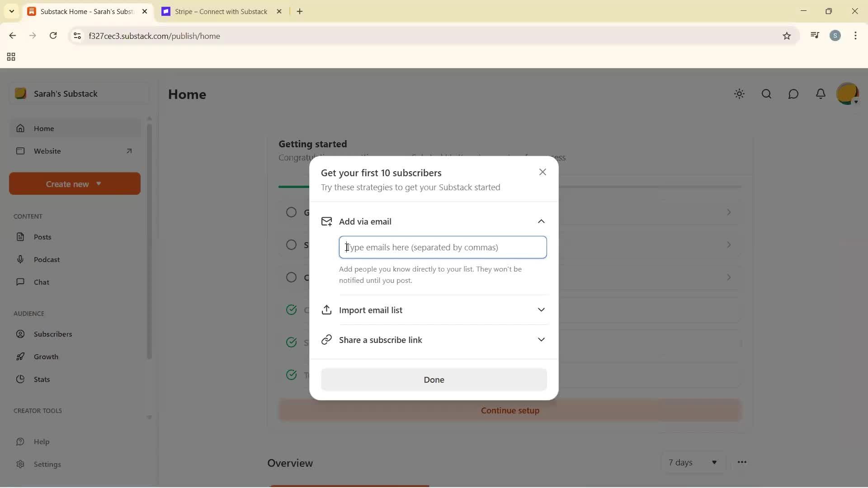
Task: Click the email address input field
Action: click(442, 247)
